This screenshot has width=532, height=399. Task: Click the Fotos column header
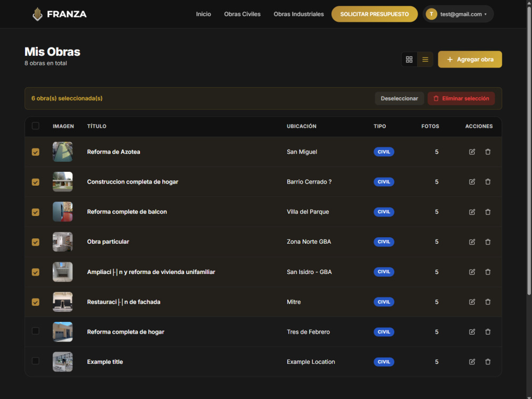pyautogui.click(x=430, y=126)
